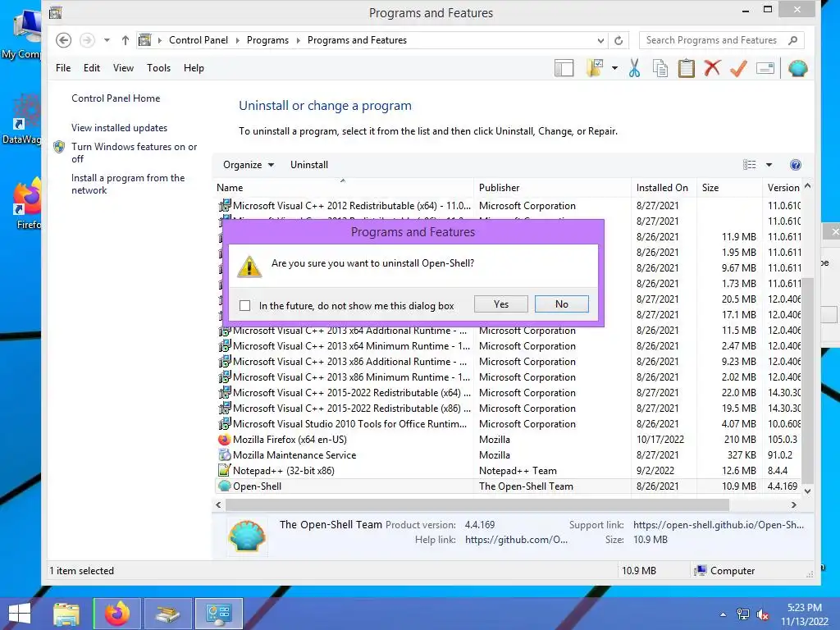Confirm uninstall by clicking Yes
840x630 pixels.
pyautogui.click(x=501, y=304)
